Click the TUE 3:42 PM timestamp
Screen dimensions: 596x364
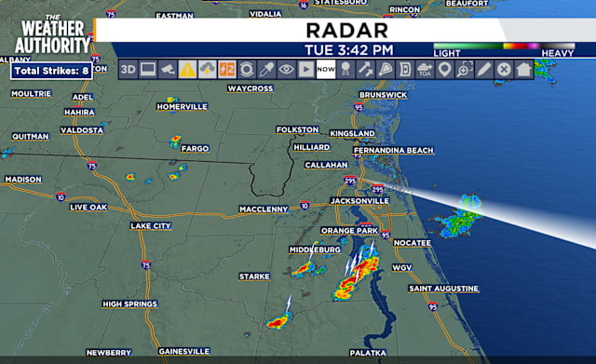[349, 50]
